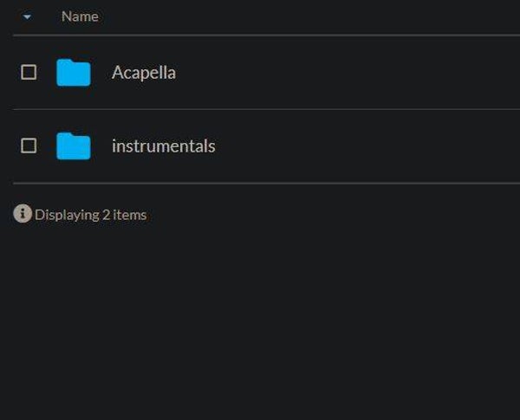Click the blue sort arrow in header
This screenshot has height=420, width=520.
click(27, 17)
